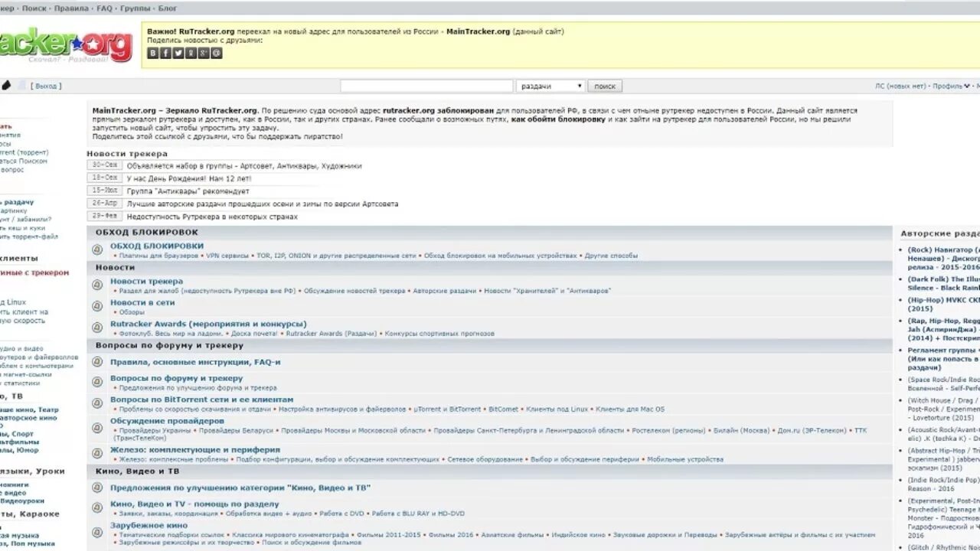Click the forum icon beside Железо: комплектующие
The width and height of the screenshot is (980, 551).
point(97,454)
